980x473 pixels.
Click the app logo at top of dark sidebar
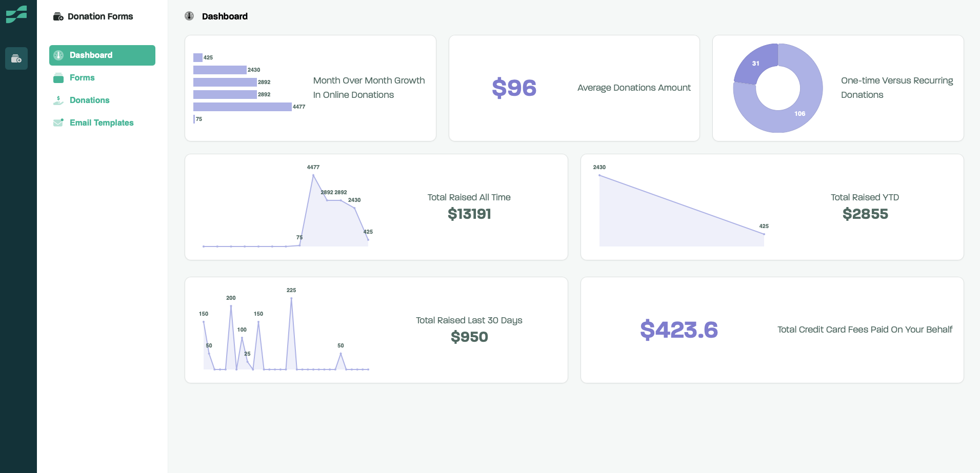17,15
